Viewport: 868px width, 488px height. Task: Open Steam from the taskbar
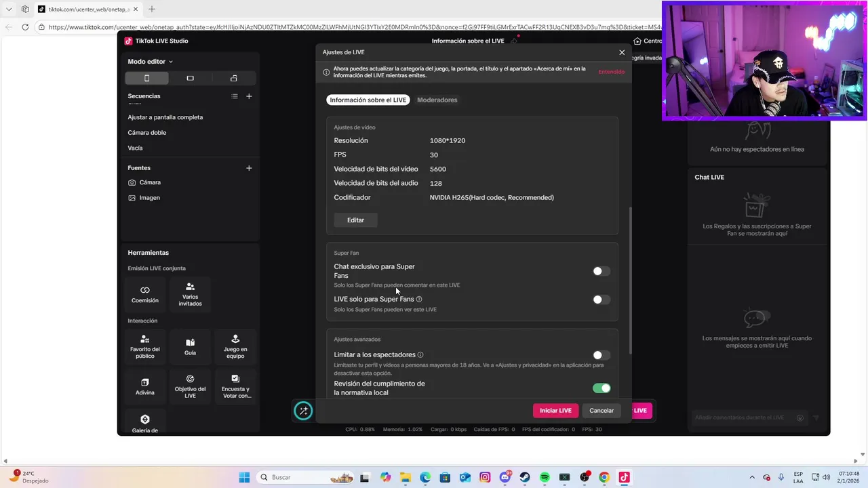tap(525, 477)
